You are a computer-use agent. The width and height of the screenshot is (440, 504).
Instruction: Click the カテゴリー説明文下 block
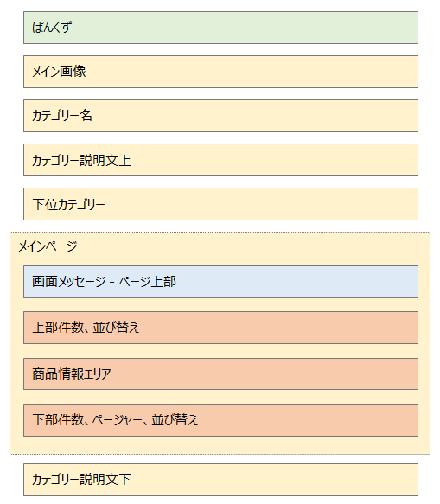[220, 480]
